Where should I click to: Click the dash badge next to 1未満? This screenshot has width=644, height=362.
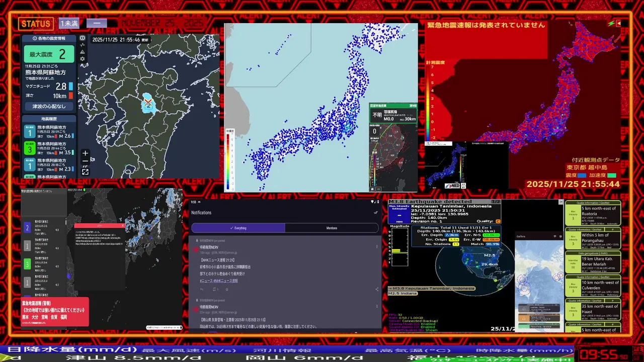(97, 23)
